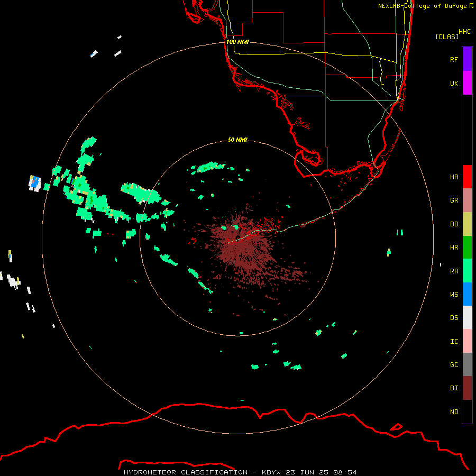Click the IC pink legend swatch
The height and width of the screenshot is (476, 476).
click(467, 341)
